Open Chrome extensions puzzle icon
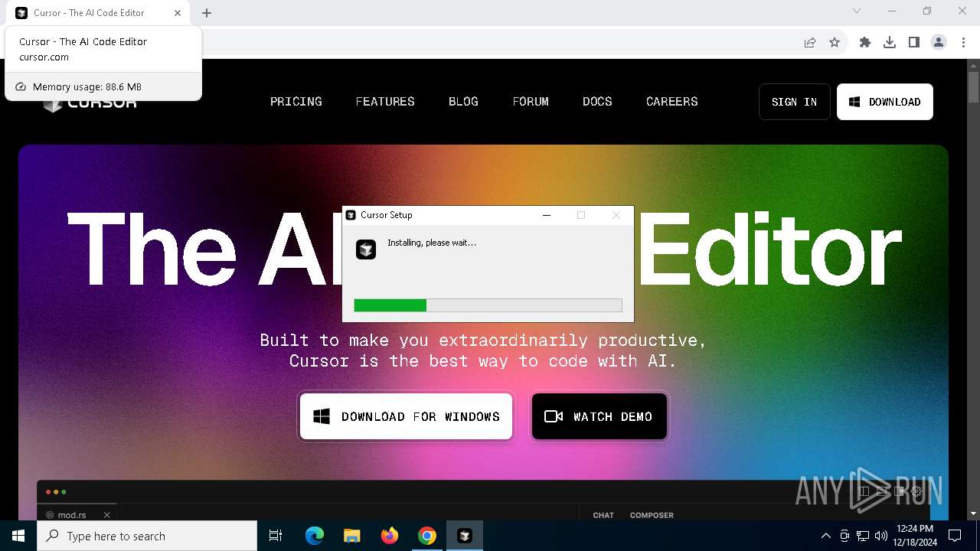This screenshot has width=980, height=551. point(865,43)
